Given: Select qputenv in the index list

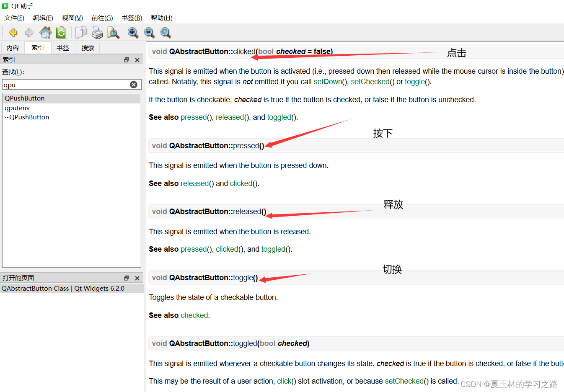Looking at the screenshot, I should point(72,108).
